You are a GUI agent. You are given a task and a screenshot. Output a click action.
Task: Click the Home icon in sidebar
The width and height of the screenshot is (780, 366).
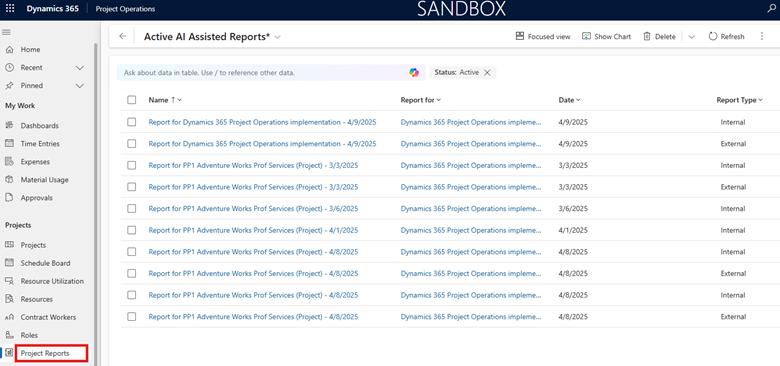[x=9, y=50]
